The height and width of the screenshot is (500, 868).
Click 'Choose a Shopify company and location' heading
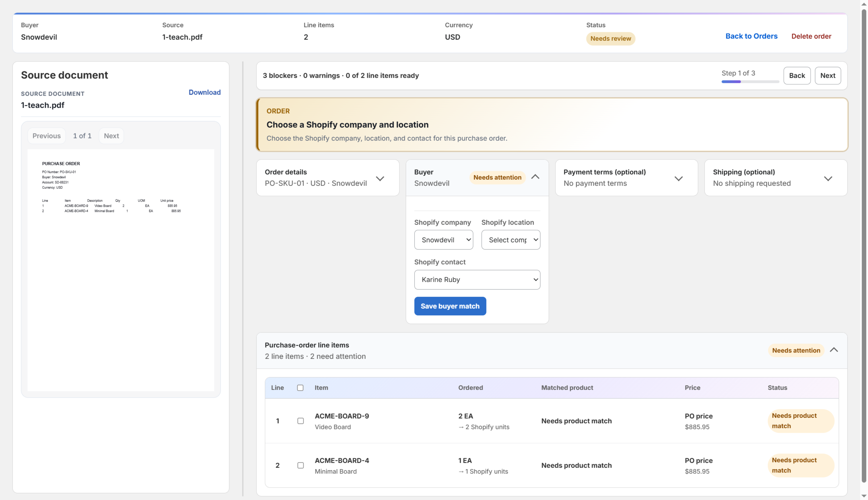coord(347,125)
